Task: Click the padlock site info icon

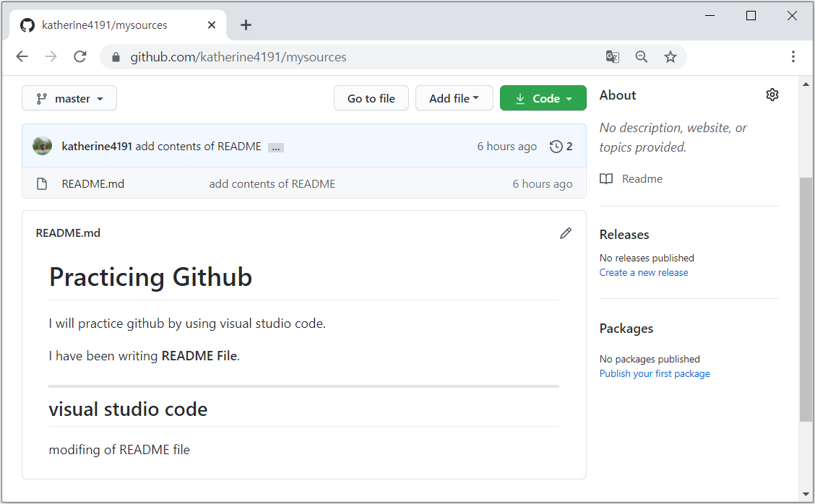Action: click(116, 57)
